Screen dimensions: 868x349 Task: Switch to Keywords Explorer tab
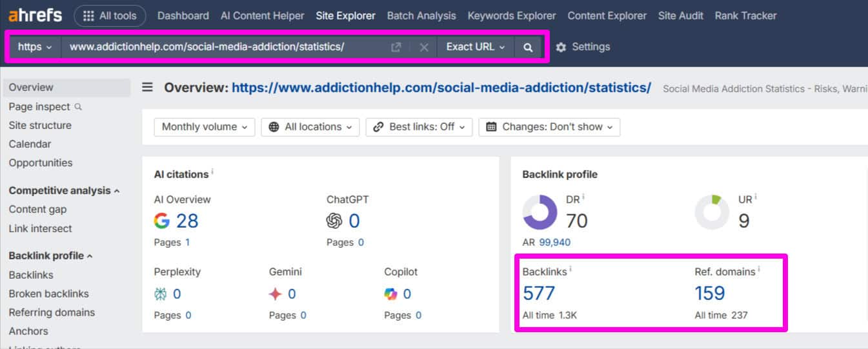(x=511, y=15)
